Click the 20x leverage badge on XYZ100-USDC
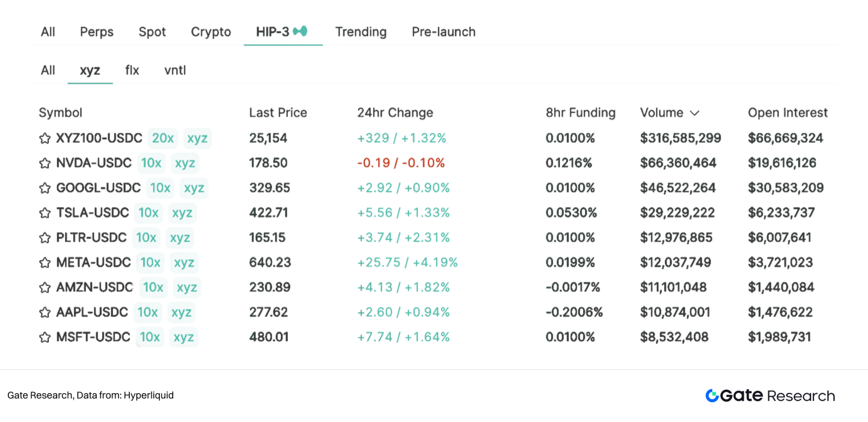This screenshot has height=422, width=868. (x=163, y=138)
